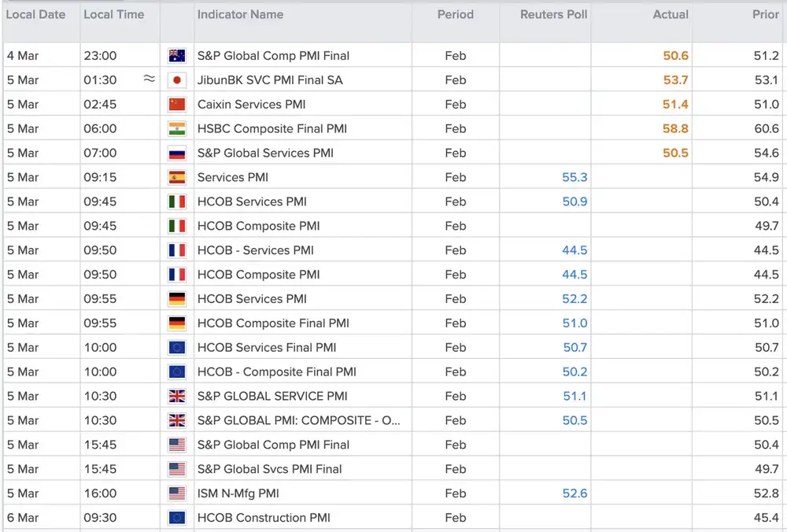Click the Reuters Poll value 51.1
The image size is (787, 532).
click(x=575, y=397)
